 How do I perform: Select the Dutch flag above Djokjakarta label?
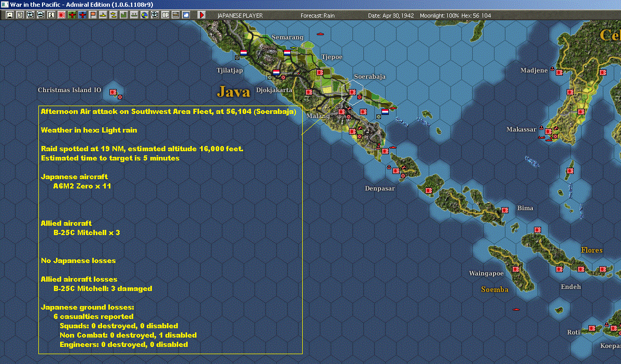[276, 72]
